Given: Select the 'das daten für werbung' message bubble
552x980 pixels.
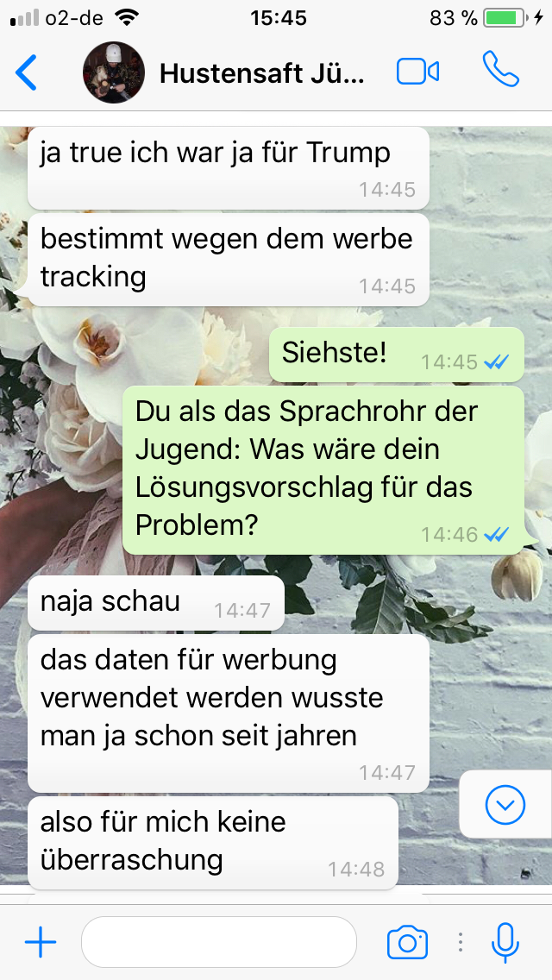Looking at the screenshot, I should pyautogui.click(x=229, y=713).
